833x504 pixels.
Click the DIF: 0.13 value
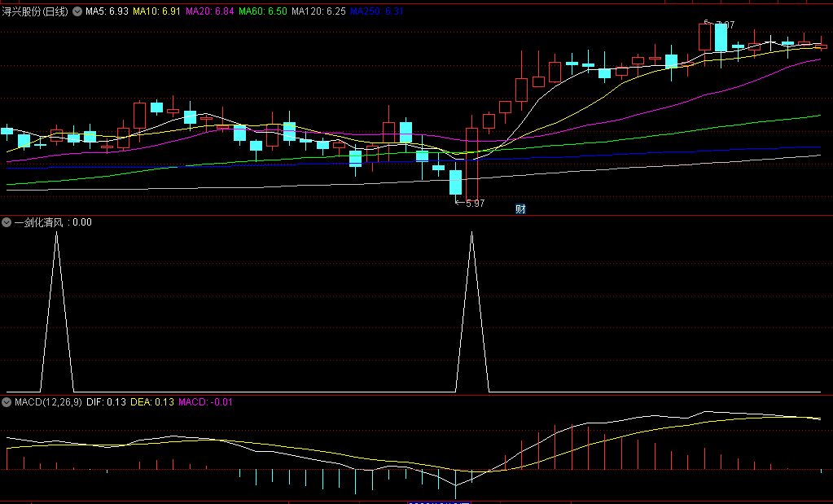[x=106, y=402]
